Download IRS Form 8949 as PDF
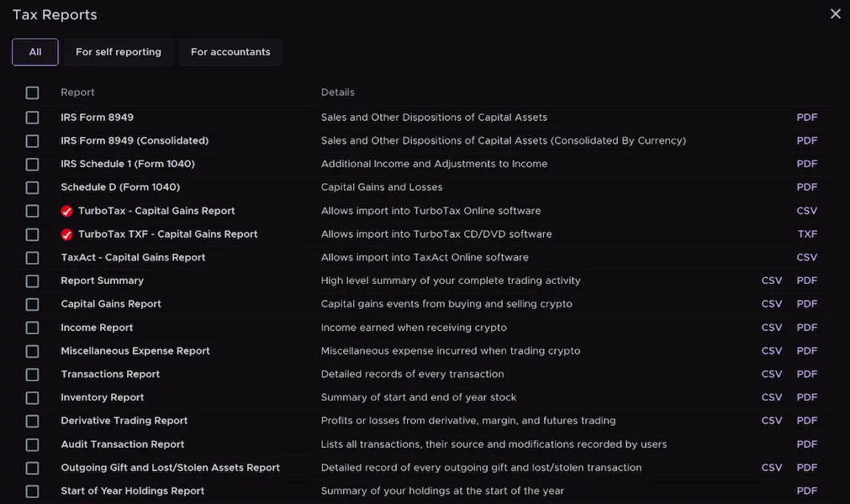 click(x=806, y=118)
